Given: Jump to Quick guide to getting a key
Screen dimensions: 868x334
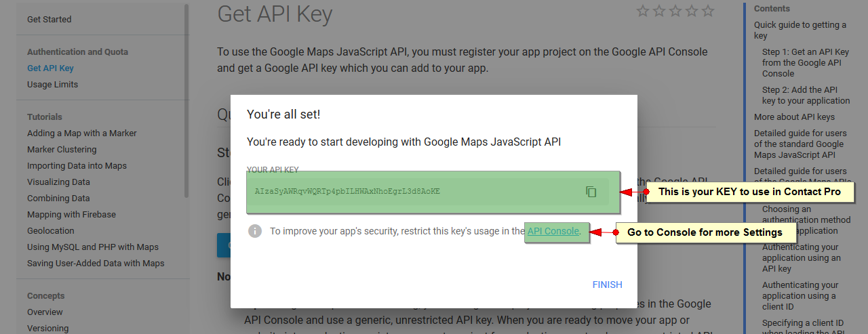Looking at the screenshot, I should tap(800, 30).
